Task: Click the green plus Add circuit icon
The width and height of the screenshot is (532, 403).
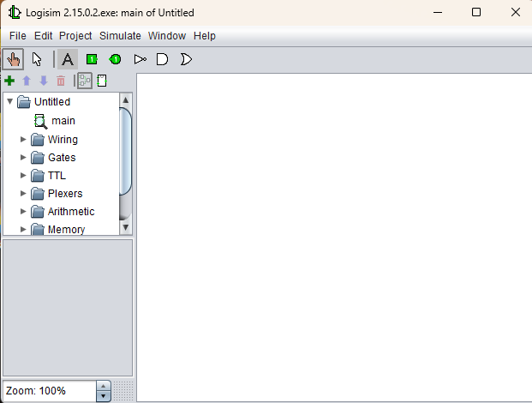Action: (9, 81)
